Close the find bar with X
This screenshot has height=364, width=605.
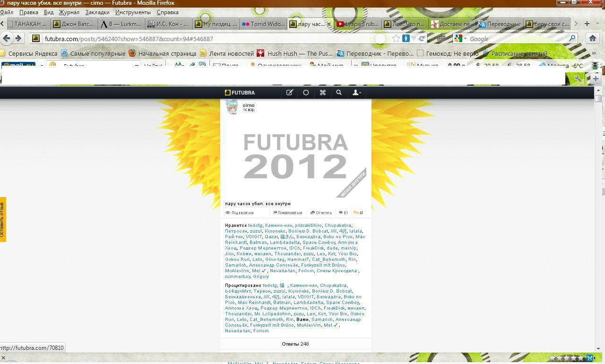pos(3,358)
